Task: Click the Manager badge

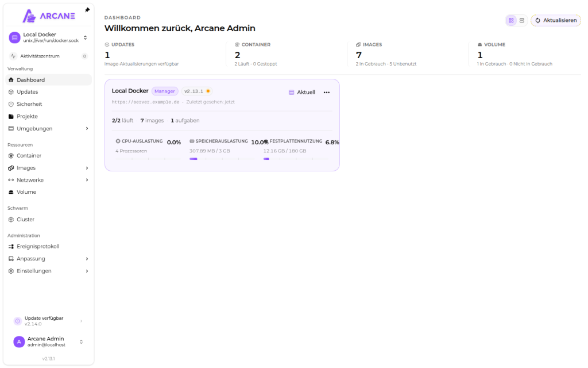Action: [x=165, y=91]
